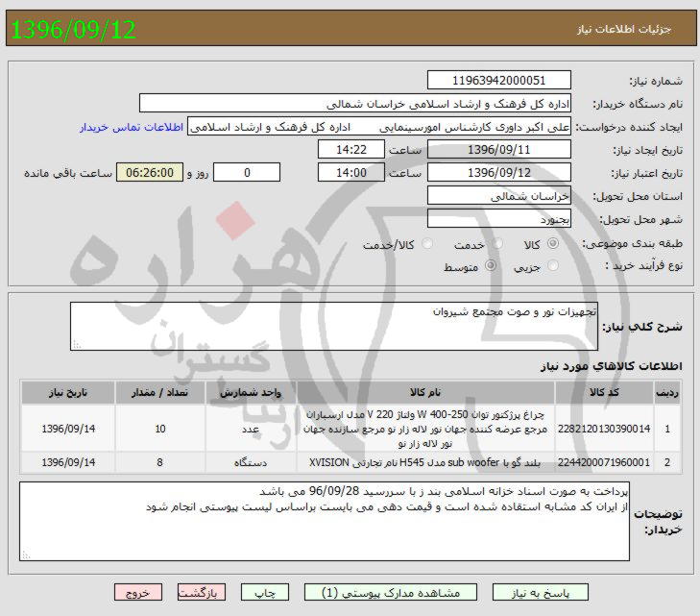Click the quantity cell showing 10
The height and width of the screenshot is (616, 700).
(159, 429)
